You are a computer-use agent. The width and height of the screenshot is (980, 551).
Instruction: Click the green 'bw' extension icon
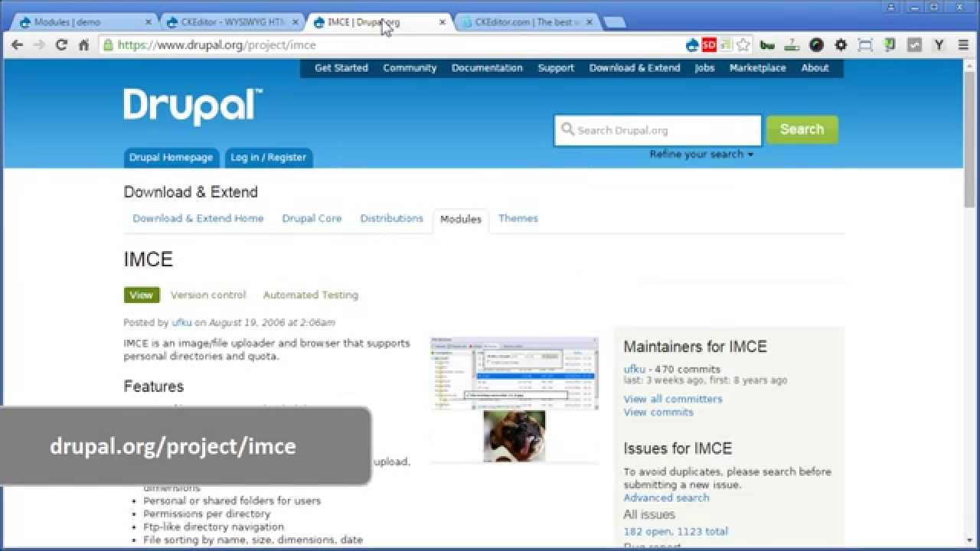767,45
